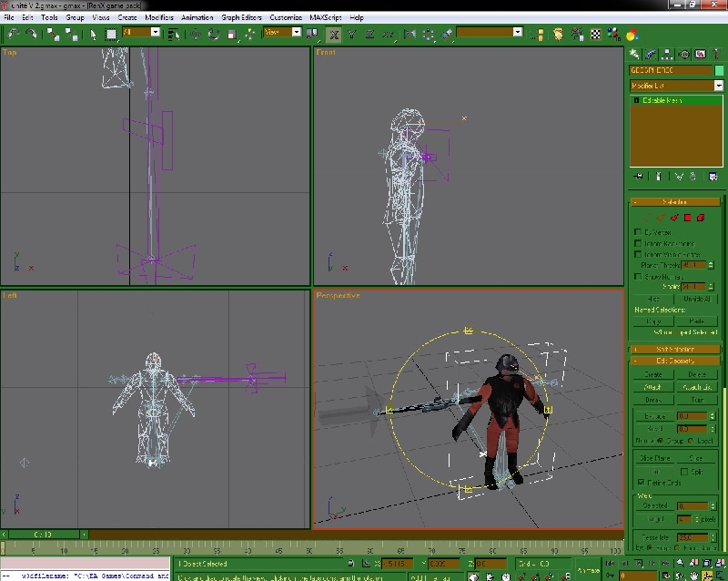Click the Attach button in Edit Geometry
728x581 pixels.
[652, 387]
